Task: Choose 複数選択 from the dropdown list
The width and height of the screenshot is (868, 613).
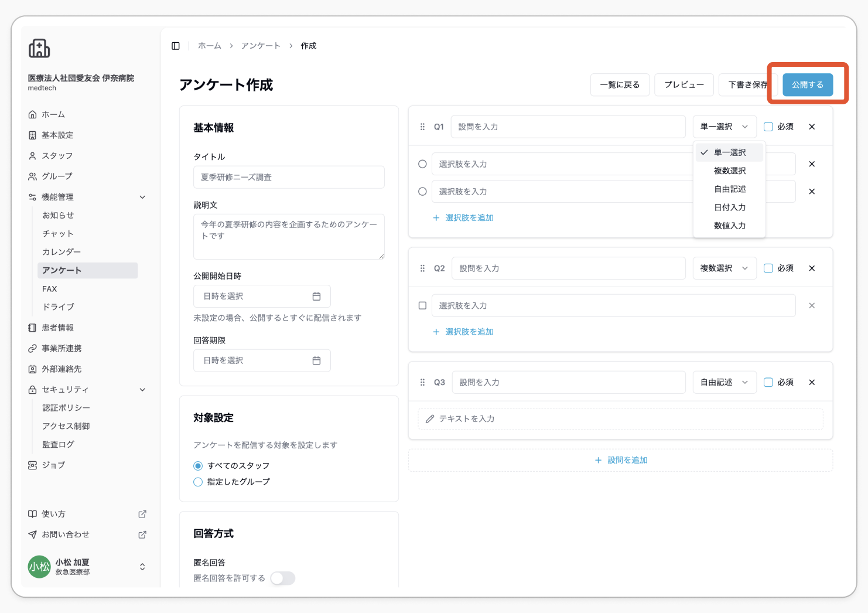Action: (729, 171)
